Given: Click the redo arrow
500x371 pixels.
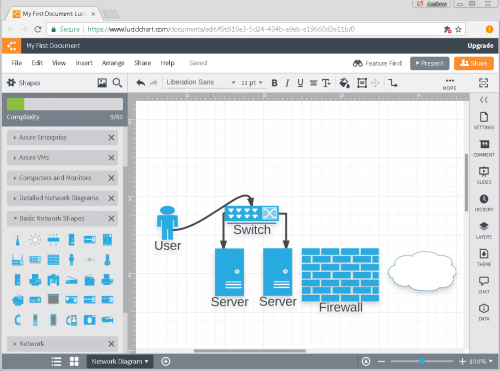Looking at the screenshot, I should pos(153,83).
